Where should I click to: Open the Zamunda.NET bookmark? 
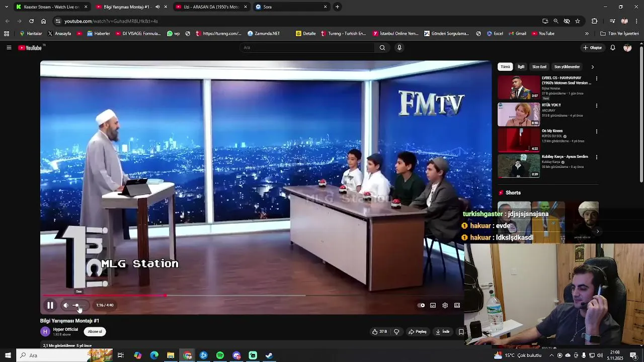264,34
